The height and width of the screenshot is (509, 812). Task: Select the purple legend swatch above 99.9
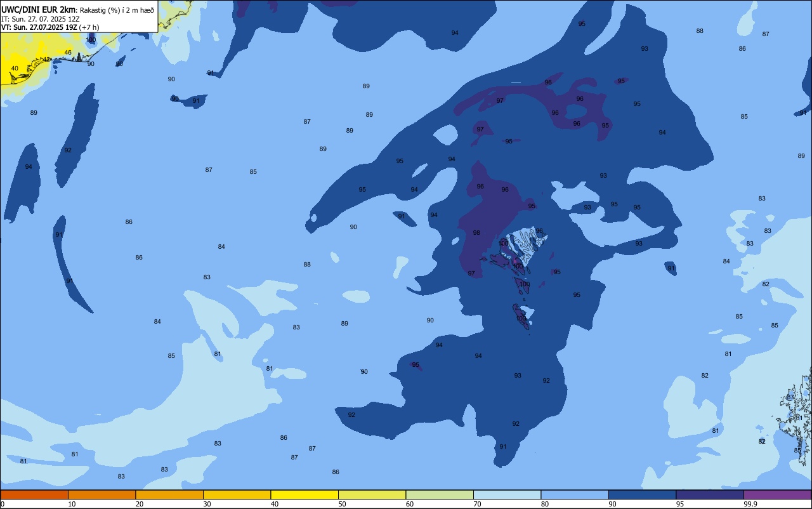pyautogui.click(x=777, y=494)
